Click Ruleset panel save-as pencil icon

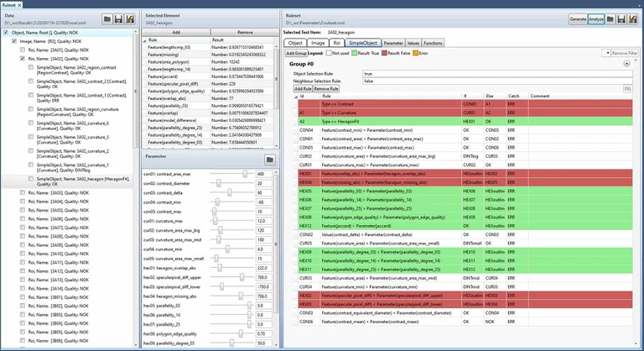click(632, 19)
